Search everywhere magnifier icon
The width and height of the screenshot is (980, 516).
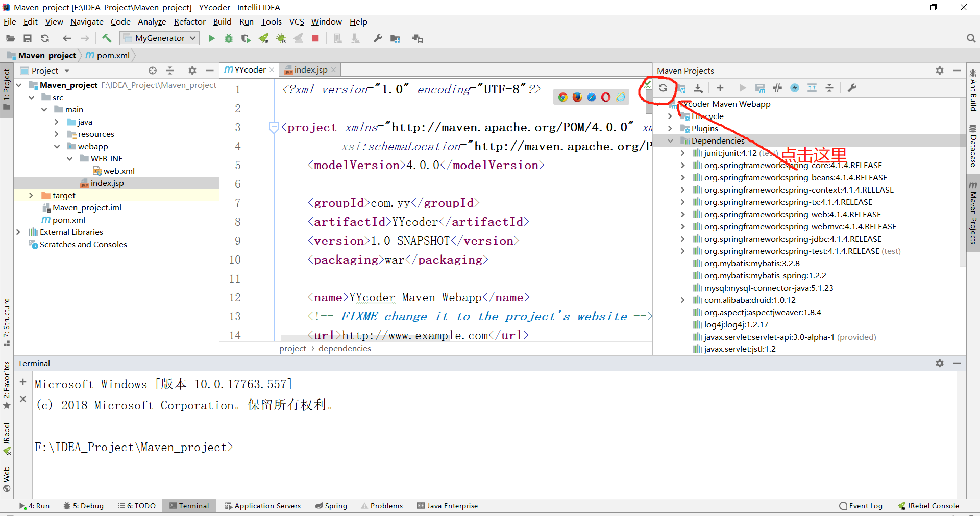(x=971, y=38)
